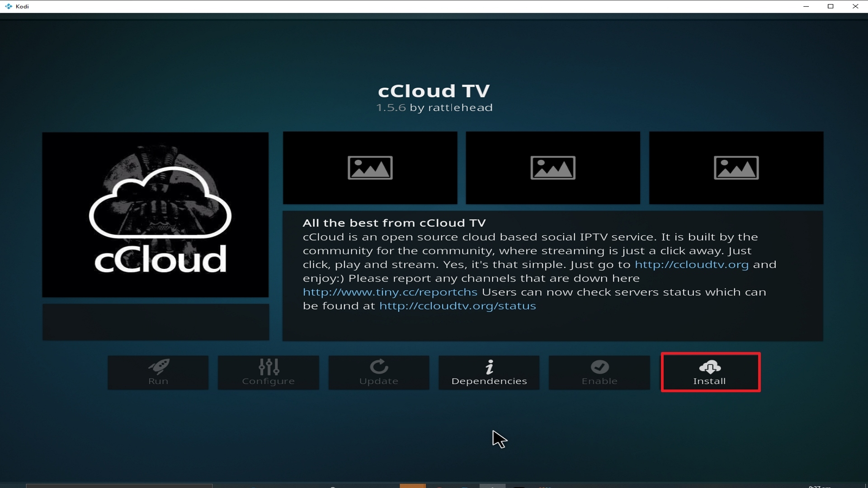Close the Kodi window
The image size is (868, 488).
pos(855,6)
